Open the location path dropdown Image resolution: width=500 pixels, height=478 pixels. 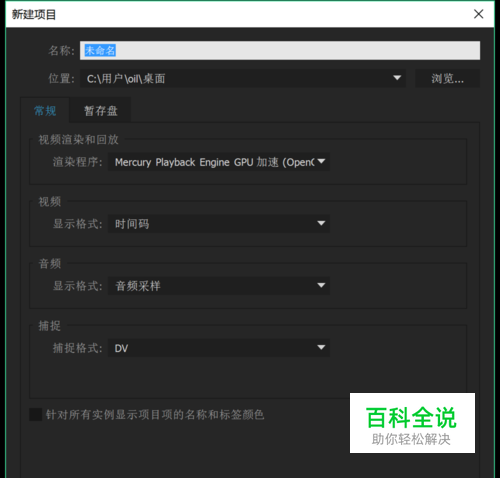point(243,78)
